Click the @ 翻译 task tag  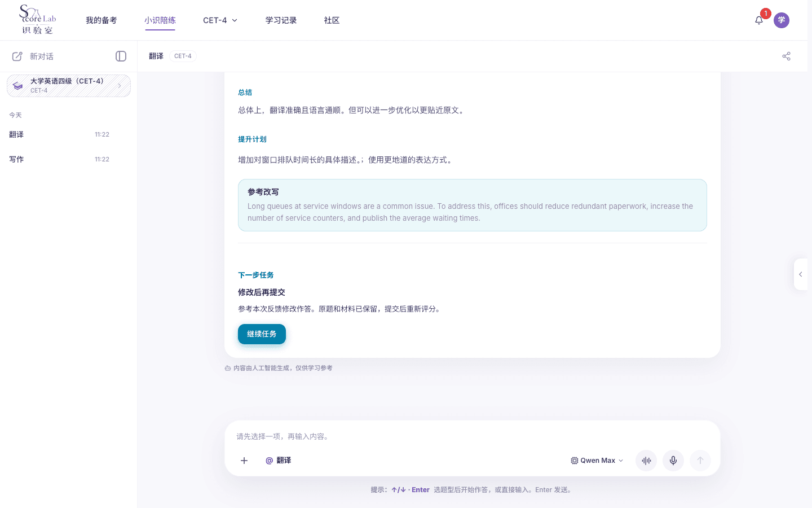279,461
